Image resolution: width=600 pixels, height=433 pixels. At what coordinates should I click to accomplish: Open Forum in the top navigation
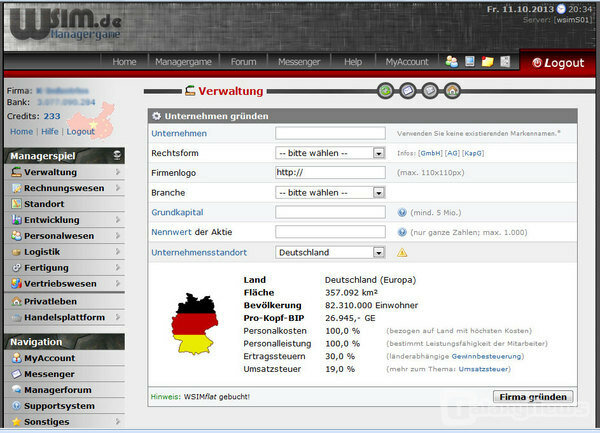coord(243,62)
